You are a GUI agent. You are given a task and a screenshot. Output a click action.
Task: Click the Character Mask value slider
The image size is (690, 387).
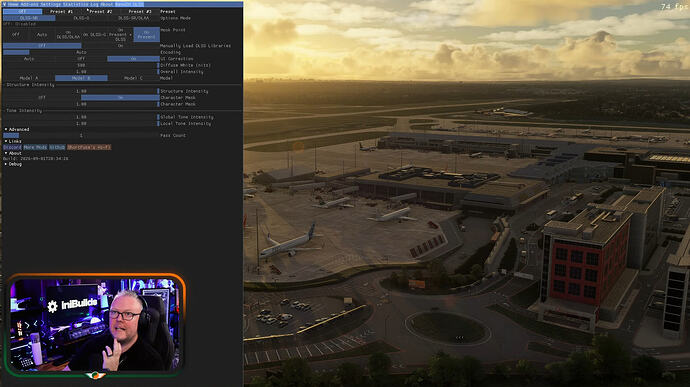coord(81,104)
